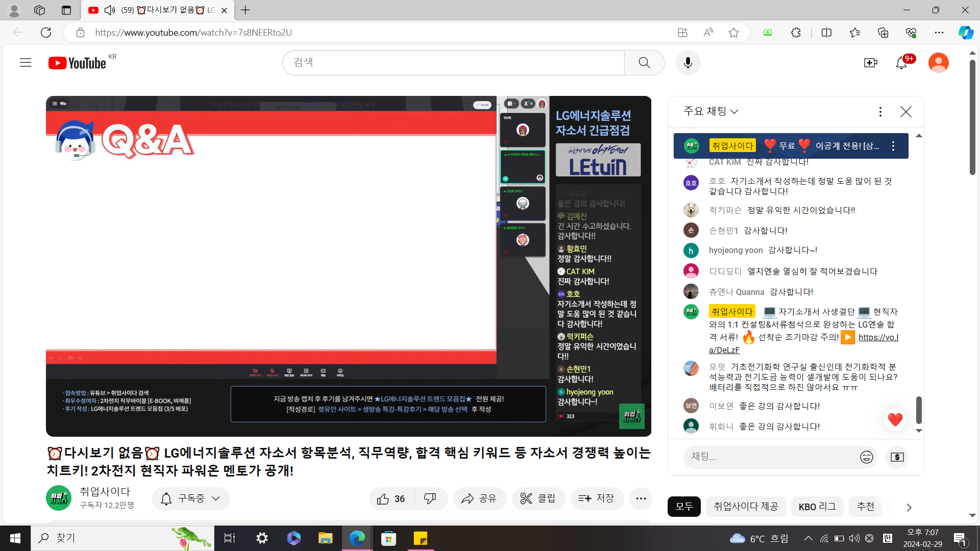980x551 pixels.
Task: Open the YouTube hamburger guide menu
Action: (26, 63)
